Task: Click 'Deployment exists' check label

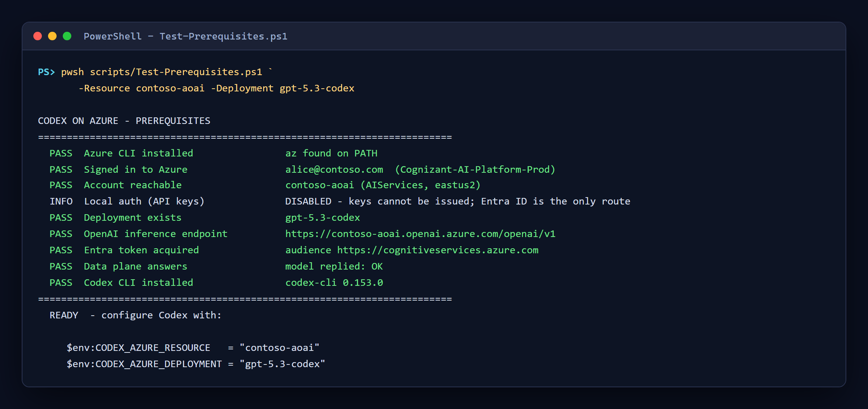Action: pos(133,218)
